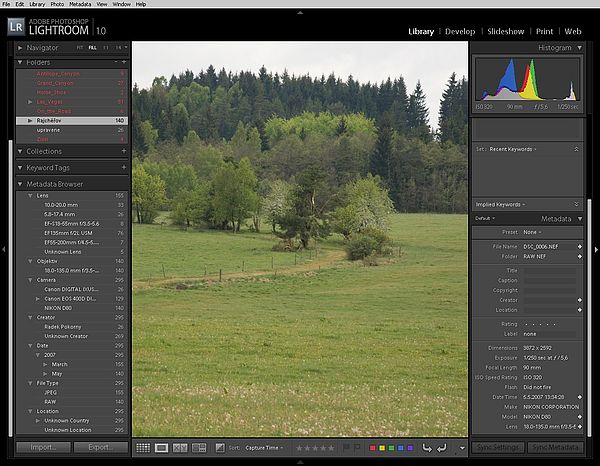Viewport: 600px width, 466px height.
Task: Rotate the photo counterclockwise
Action: 427,448
